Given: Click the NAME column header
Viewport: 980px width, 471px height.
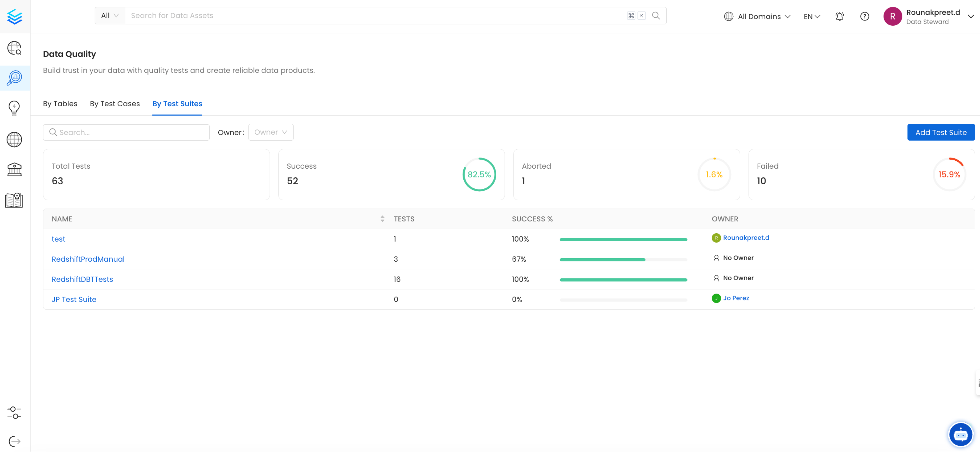Looking at the screenshot, I should pos(62,219).
